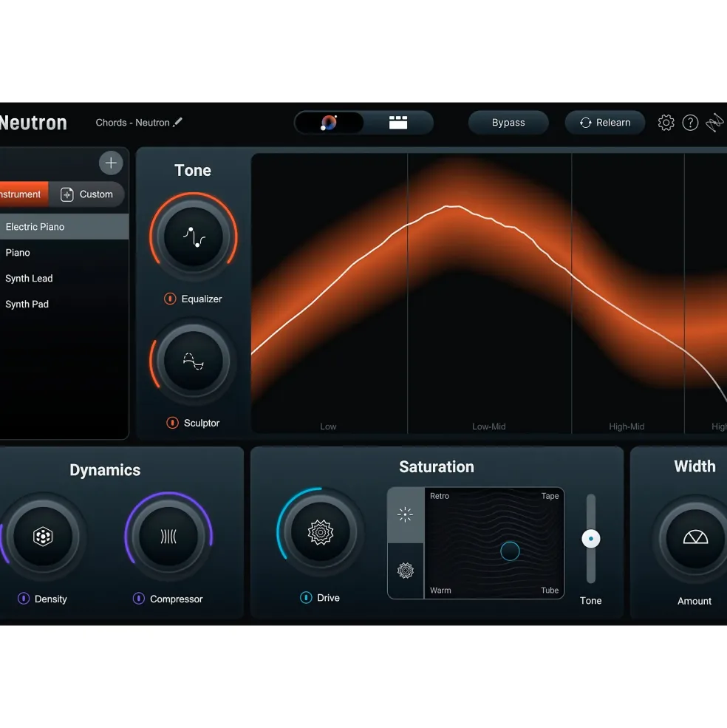Viewport: 727px width, 728px height.
Task: Click the Chords - Neutron preset name
Action: [x=132, y=123]
